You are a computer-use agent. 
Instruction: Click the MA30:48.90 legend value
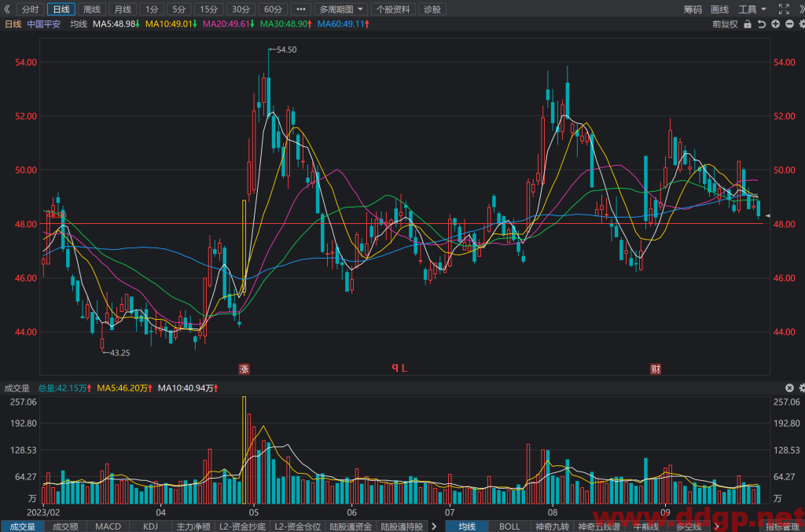(x=286, y=24)
